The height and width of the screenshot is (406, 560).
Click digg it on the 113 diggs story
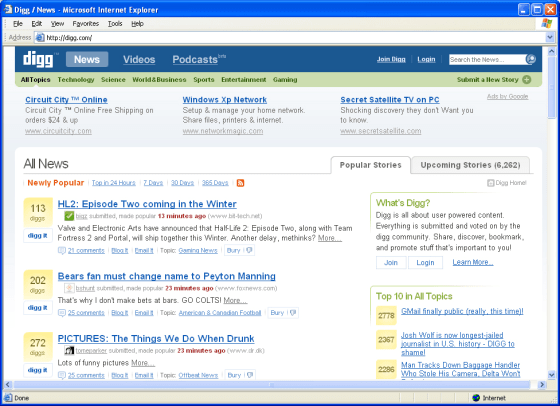point(38,236)
